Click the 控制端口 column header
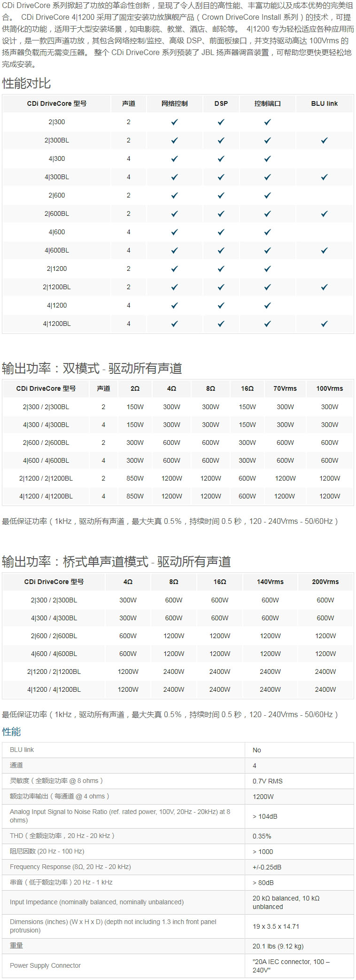Viewport: 356px width, 980px height. (x=267, y=103)
